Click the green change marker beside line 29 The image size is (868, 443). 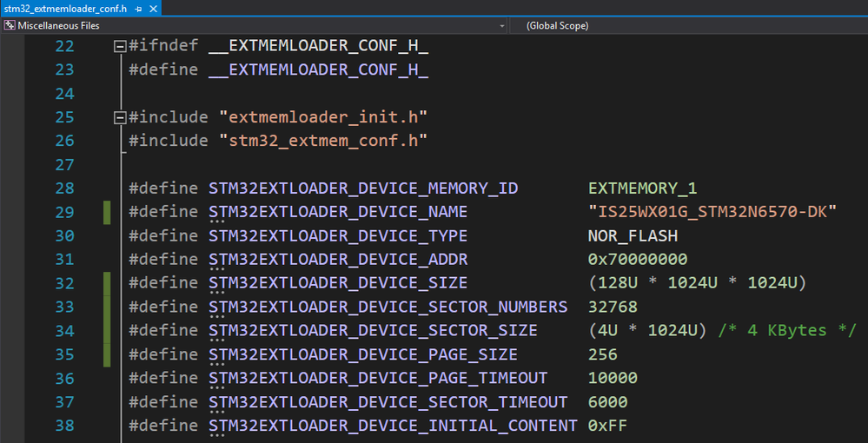tap(107, 213)
